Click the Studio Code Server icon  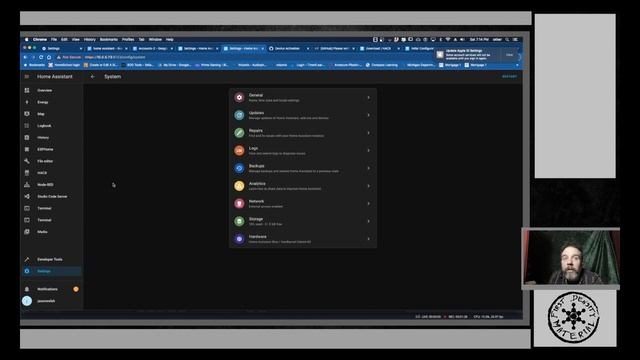point(27,196)
